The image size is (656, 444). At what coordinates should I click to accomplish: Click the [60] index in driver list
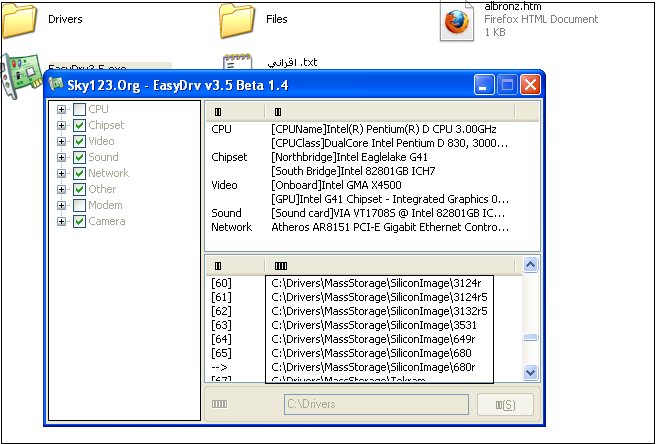(x=221, y=283)
